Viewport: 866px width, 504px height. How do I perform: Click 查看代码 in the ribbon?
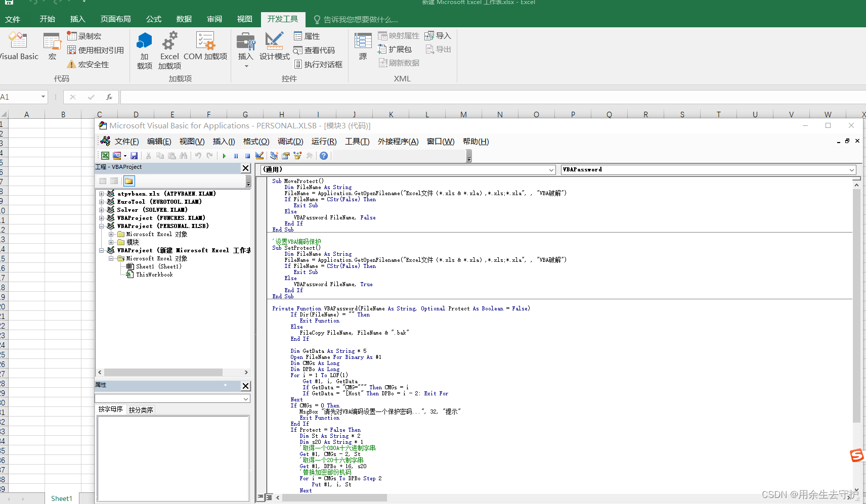314,50
